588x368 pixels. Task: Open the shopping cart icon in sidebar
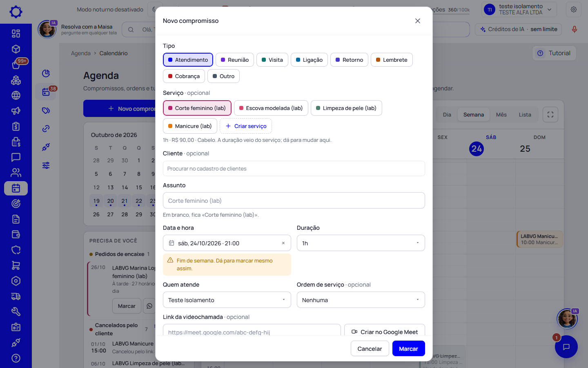16,265
